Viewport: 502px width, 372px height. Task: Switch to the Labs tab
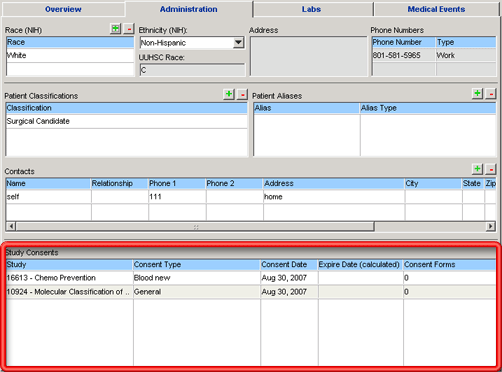pyautogui.click(x=311, y=9)
